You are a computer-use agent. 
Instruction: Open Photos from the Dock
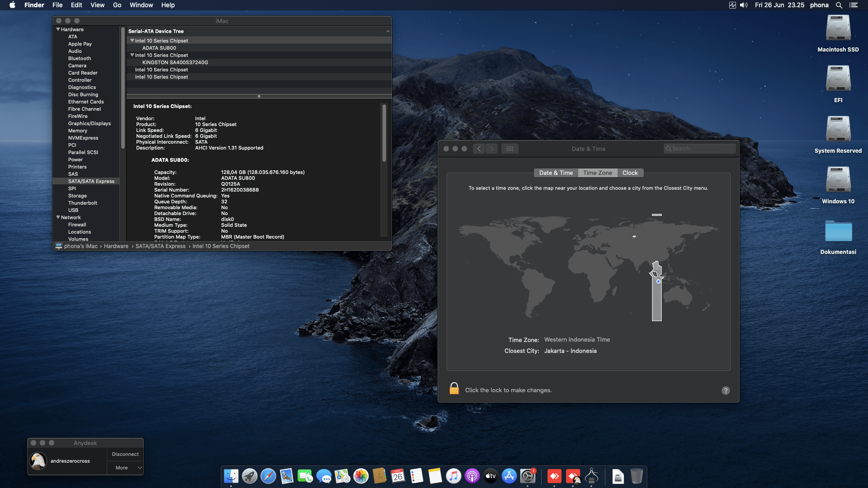coord(361,476)
